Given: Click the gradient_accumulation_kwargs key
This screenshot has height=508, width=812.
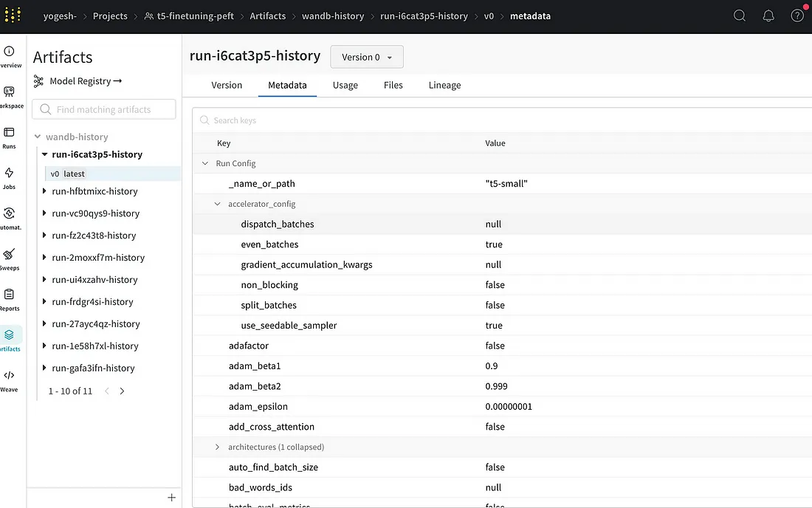Looking at the screenshot, I should (x=306, y=264).
